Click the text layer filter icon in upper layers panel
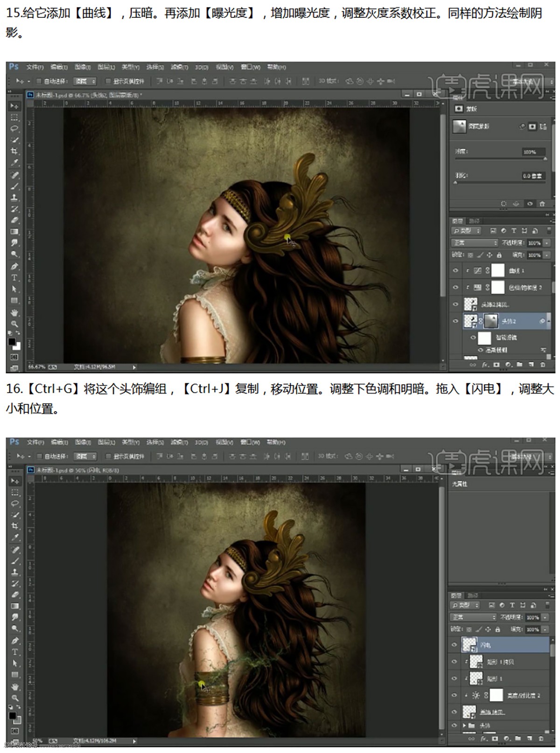The height and width of the screenshot is (753, 560). point(514,231)
